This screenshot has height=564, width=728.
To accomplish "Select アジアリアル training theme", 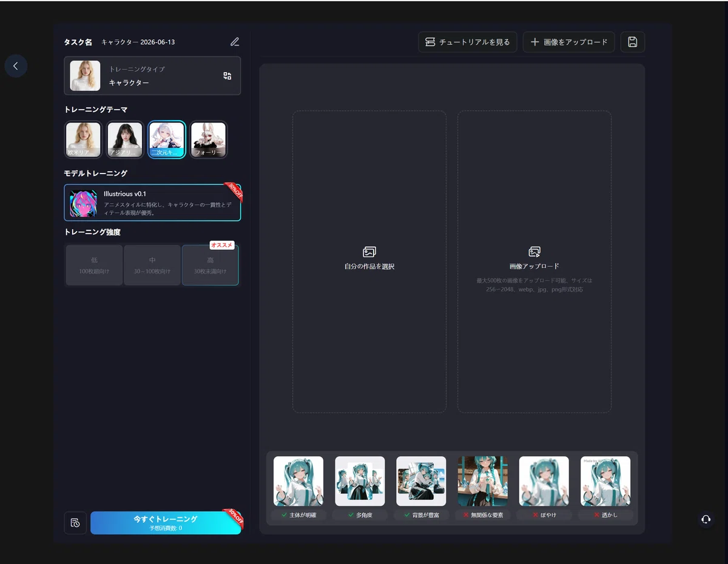I will tap(125, 140).
